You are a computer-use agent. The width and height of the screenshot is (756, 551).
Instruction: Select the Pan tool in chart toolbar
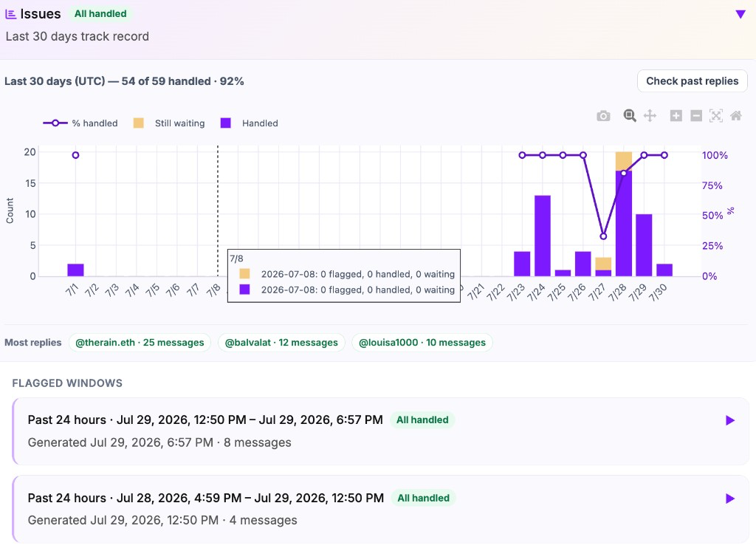coord(650,116)
